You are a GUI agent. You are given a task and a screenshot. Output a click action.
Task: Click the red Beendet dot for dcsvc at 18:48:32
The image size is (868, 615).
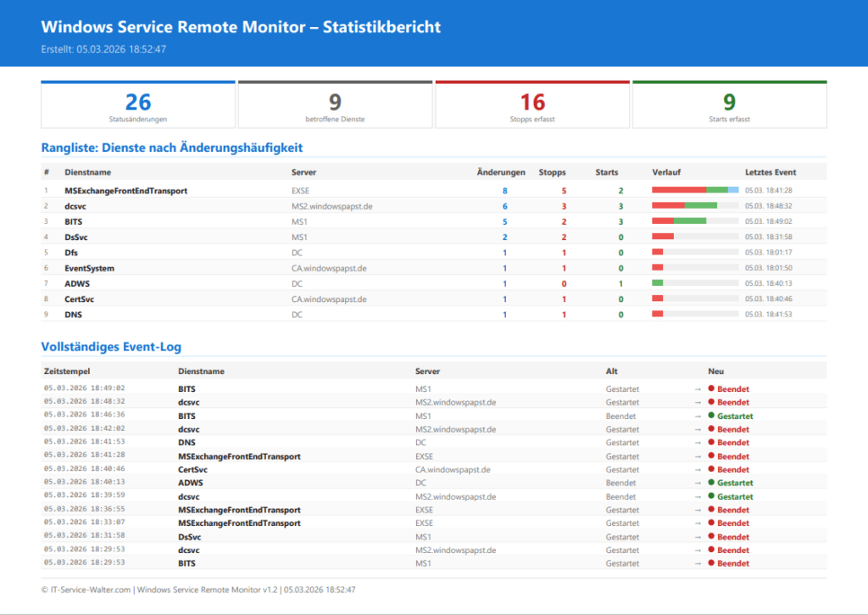(711, 402)
